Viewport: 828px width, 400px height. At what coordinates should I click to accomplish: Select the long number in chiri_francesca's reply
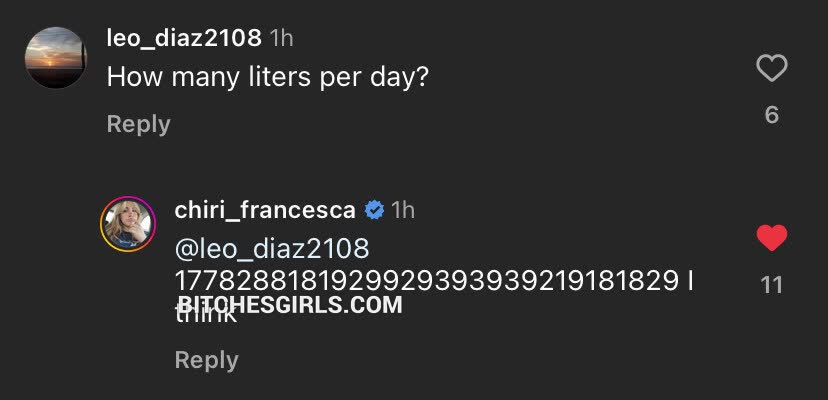point(427,281)
